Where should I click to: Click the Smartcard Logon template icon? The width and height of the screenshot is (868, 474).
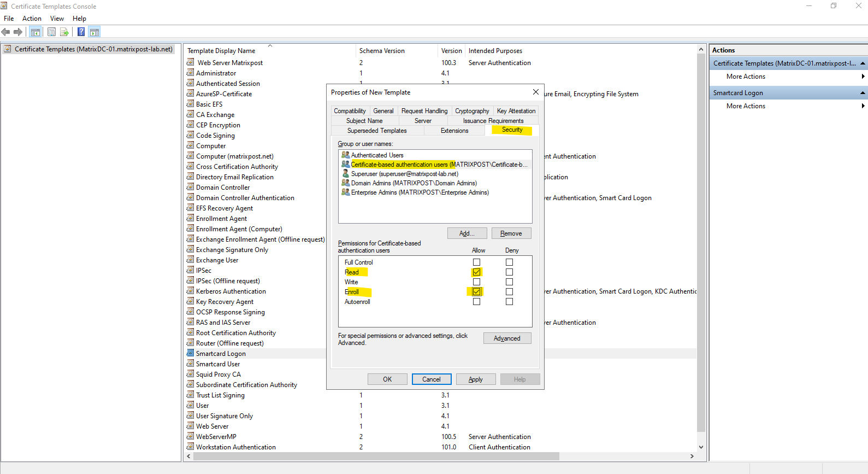pos(190,353)
